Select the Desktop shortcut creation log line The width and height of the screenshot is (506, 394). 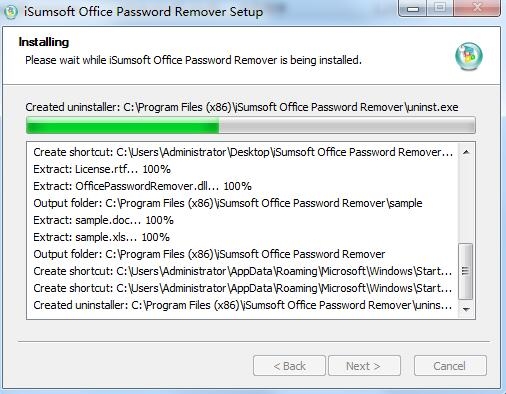tap(243, 152)
